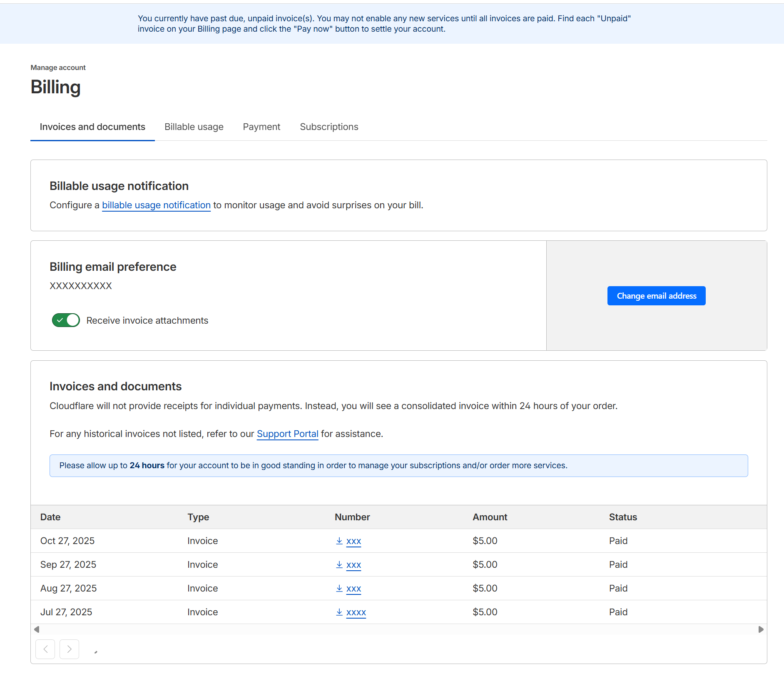Download the Sep 27, 2025 invoice icon

pos(339,564)
